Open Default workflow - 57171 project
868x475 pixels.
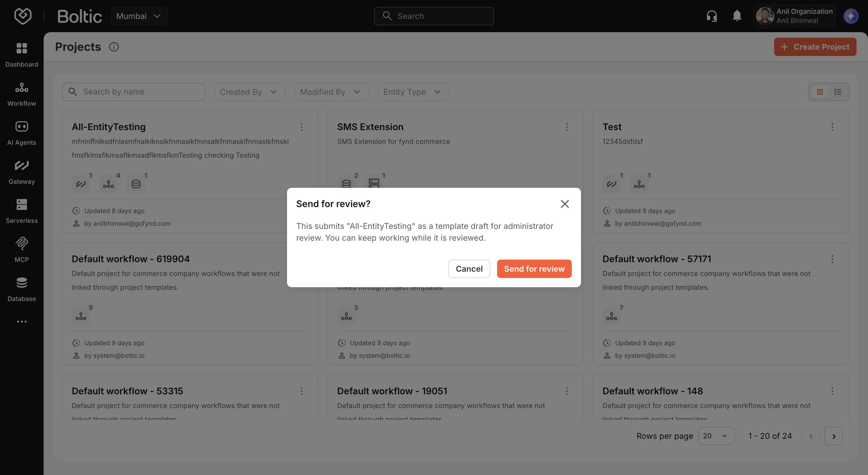point(657,259)
